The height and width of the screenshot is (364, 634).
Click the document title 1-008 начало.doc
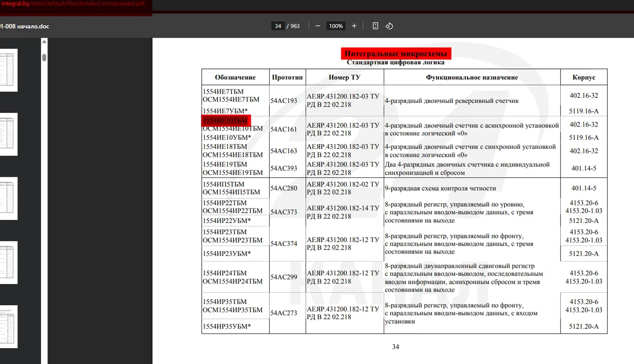(x=25, y=26)
